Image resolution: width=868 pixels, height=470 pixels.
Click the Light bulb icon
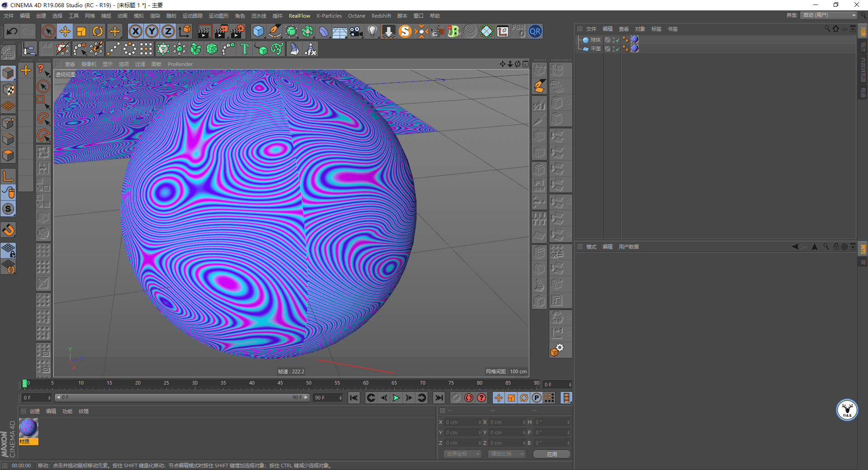pyautogui.click(x=373, y=31)
